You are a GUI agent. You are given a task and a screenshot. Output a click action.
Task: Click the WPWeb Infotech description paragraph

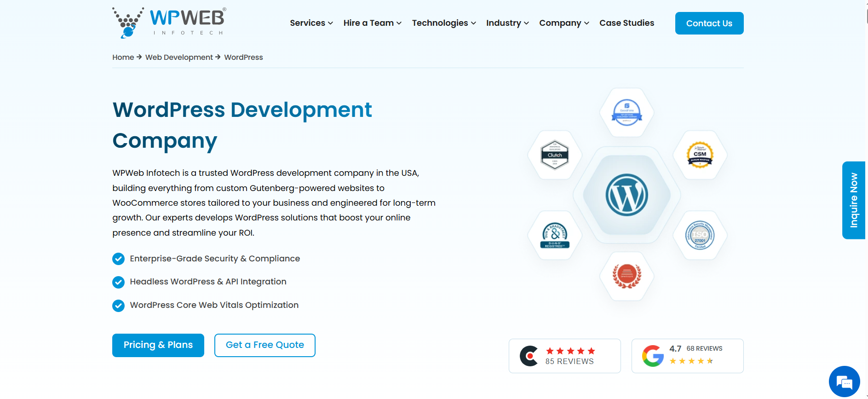pos(274,203)
